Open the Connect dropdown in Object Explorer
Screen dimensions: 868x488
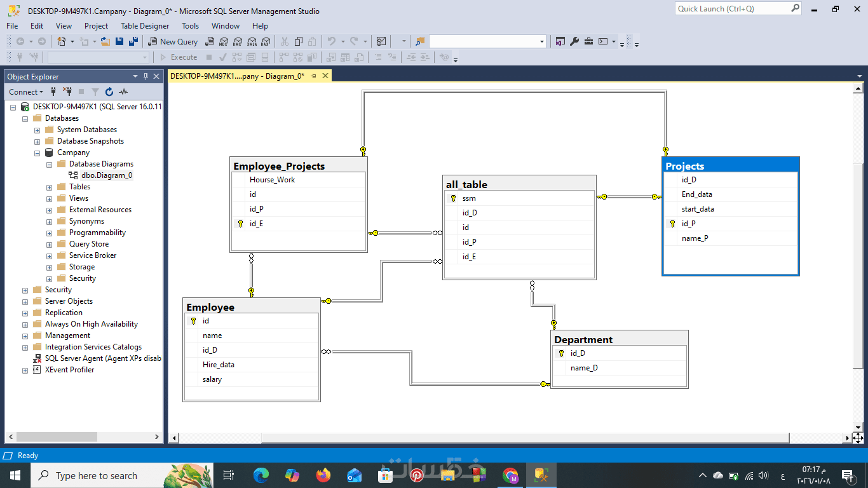click(26, 91)
